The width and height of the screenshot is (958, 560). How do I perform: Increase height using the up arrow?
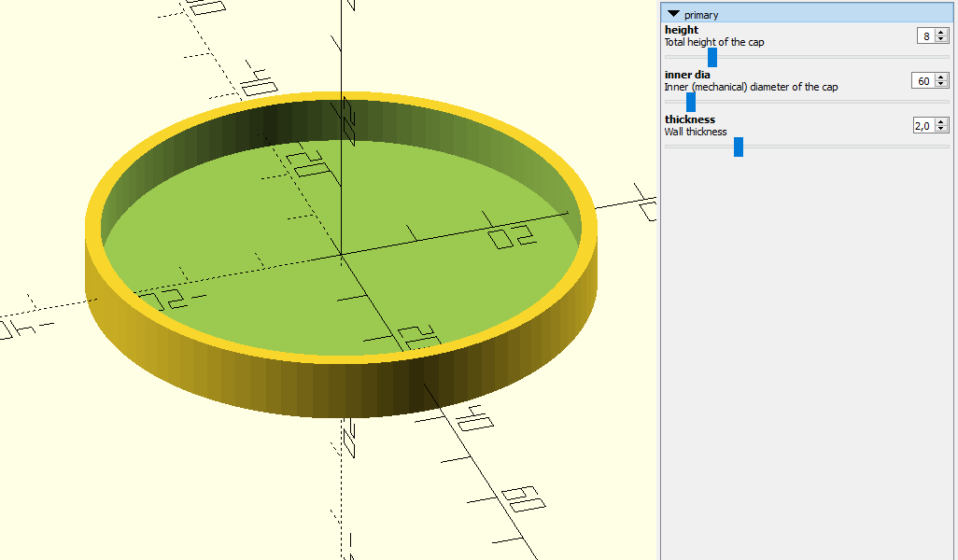pyautogui.click(x=941, y=32)
